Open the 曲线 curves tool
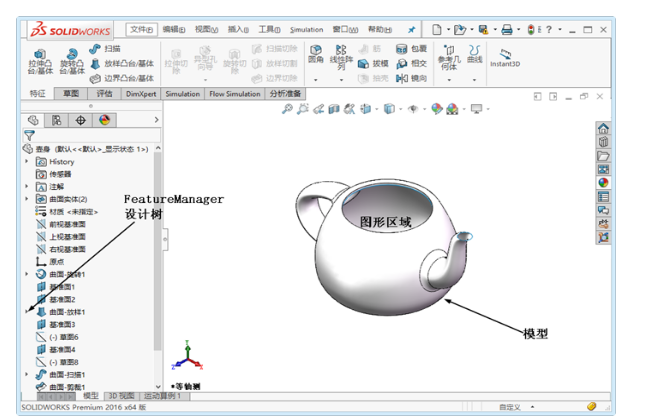Image resolution: width=645 pixels, height=417 pixels. point(474,54)
